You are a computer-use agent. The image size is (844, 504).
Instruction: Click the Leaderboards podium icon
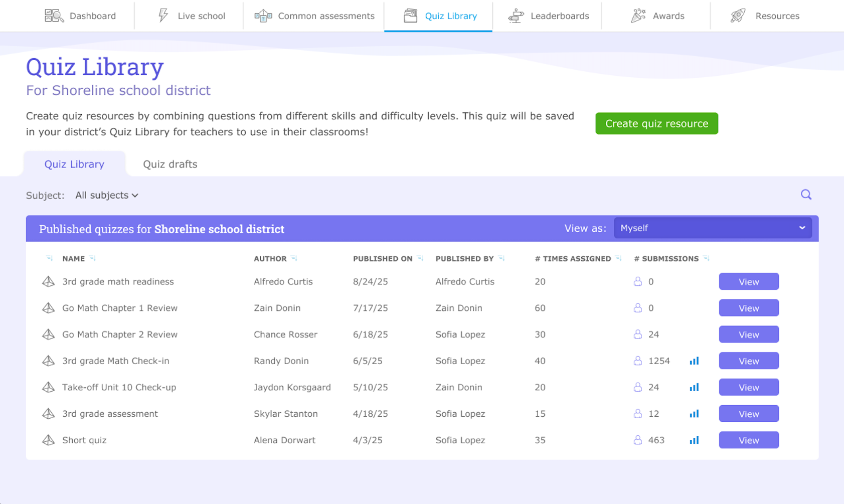tap(516, 16)
